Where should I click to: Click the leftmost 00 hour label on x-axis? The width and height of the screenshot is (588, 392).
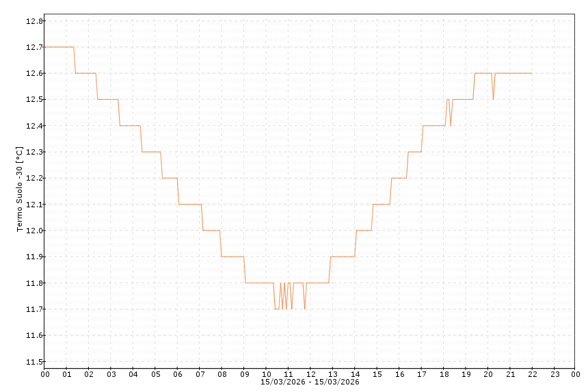[44, 374]
